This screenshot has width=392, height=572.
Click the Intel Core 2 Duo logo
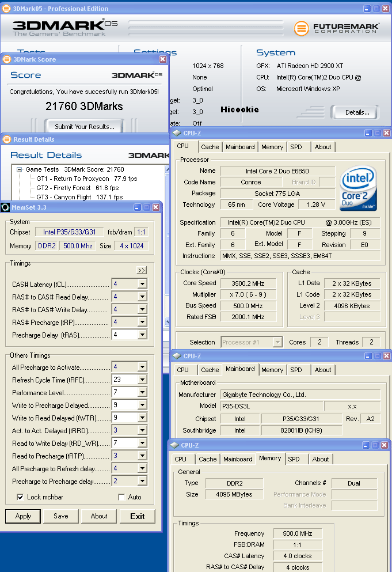[x=359, y=188]
